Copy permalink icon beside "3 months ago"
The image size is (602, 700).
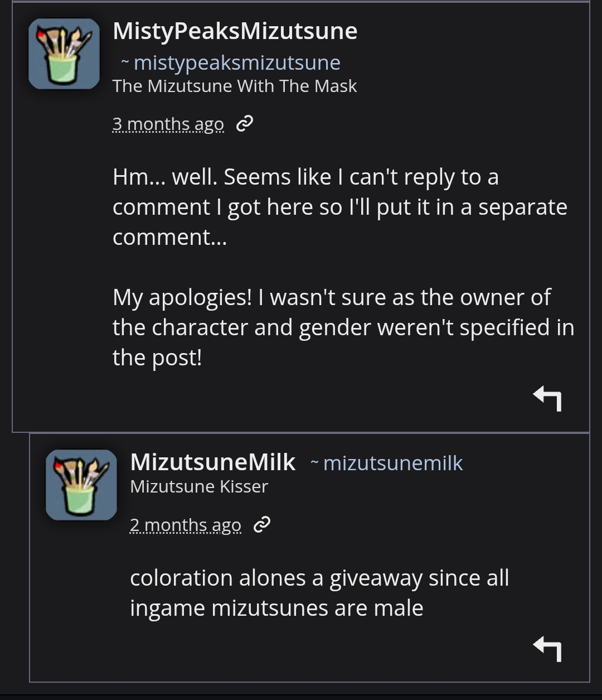click(x=245, y=124)
